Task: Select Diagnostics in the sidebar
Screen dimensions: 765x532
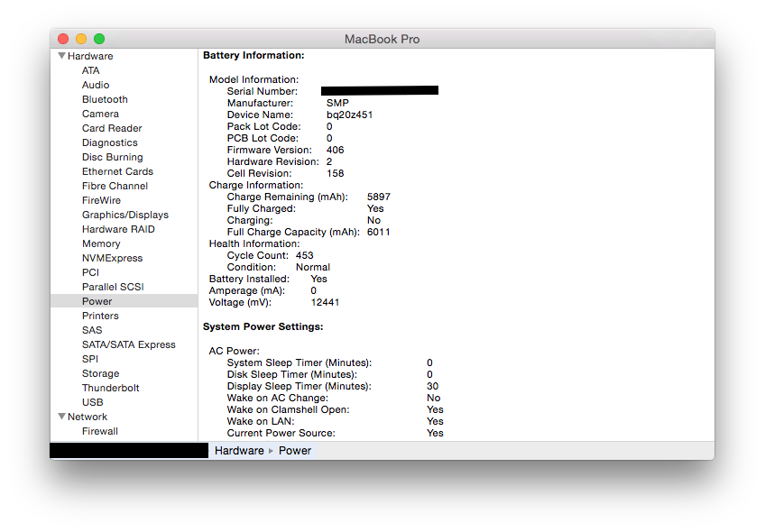Action: 110,142
